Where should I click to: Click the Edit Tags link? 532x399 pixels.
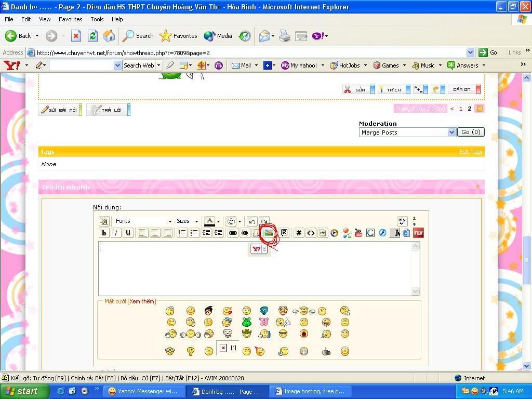[471, 152]
